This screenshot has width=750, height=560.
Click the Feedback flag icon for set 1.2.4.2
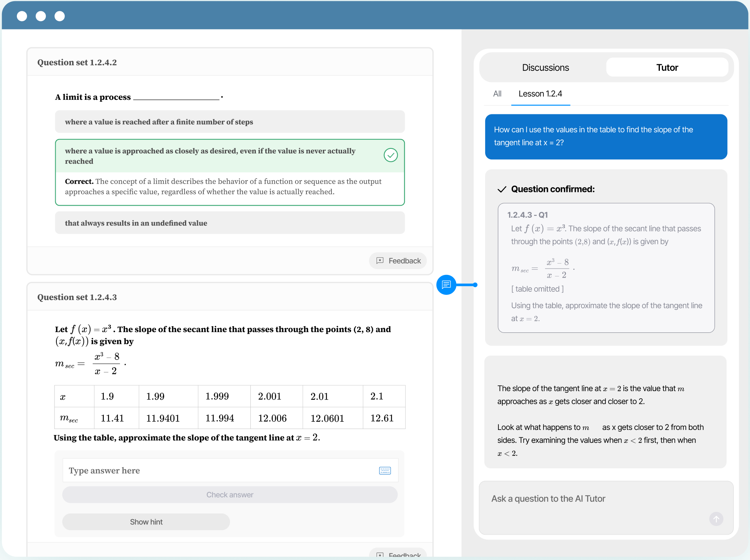[380, 261]
